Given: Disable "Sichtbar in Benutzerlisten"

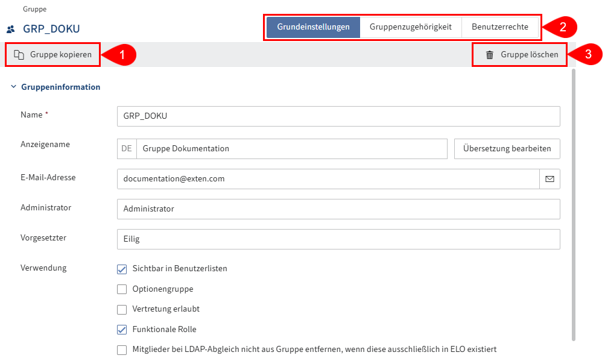Looking at the screenshot, I should pos(121,268).
